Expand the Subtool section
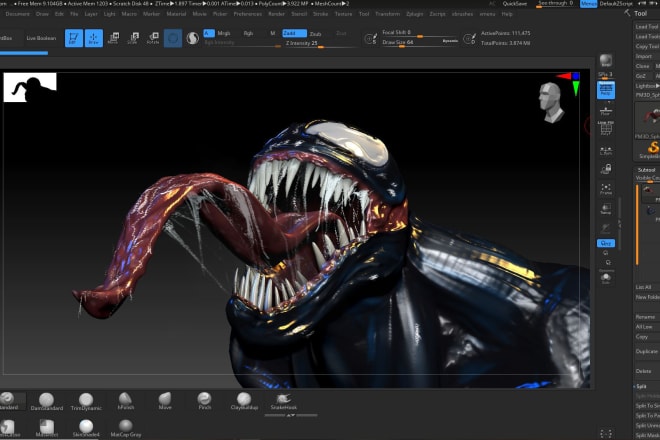This screenshot has height=440, width=660. click(x=647, y=170)
